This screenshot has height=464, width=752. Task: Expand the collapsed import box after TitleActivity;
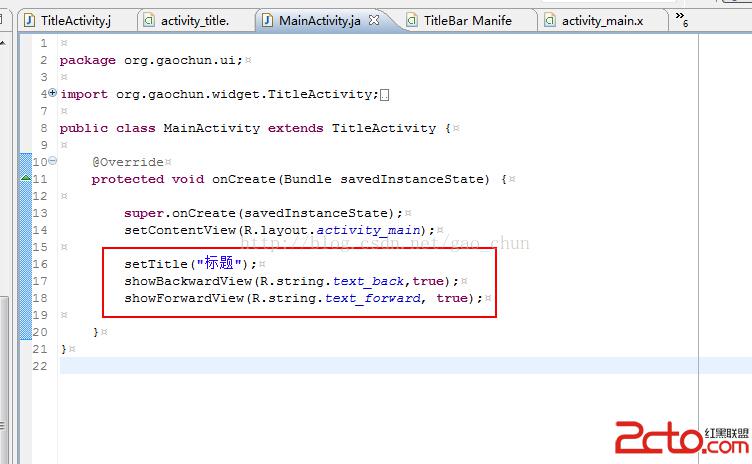point(384,95)
